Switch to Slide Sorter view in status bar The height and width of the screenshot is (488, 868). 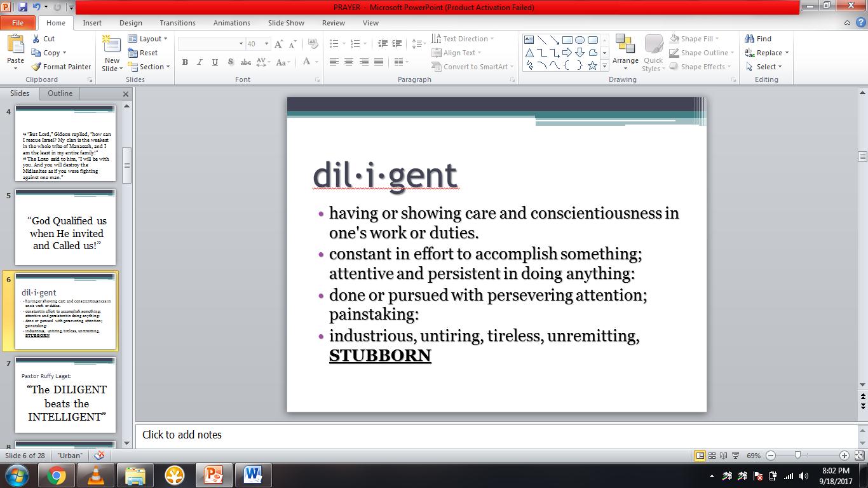point(712,456)
